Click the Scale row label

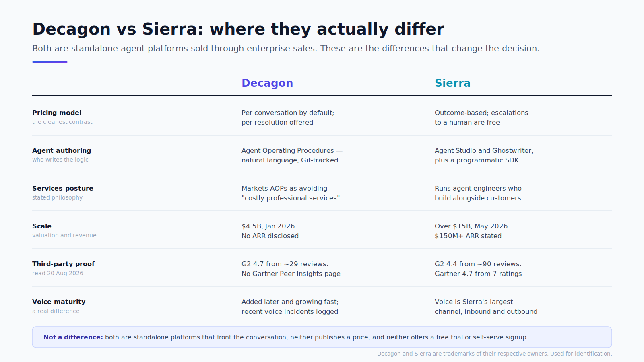42,226
